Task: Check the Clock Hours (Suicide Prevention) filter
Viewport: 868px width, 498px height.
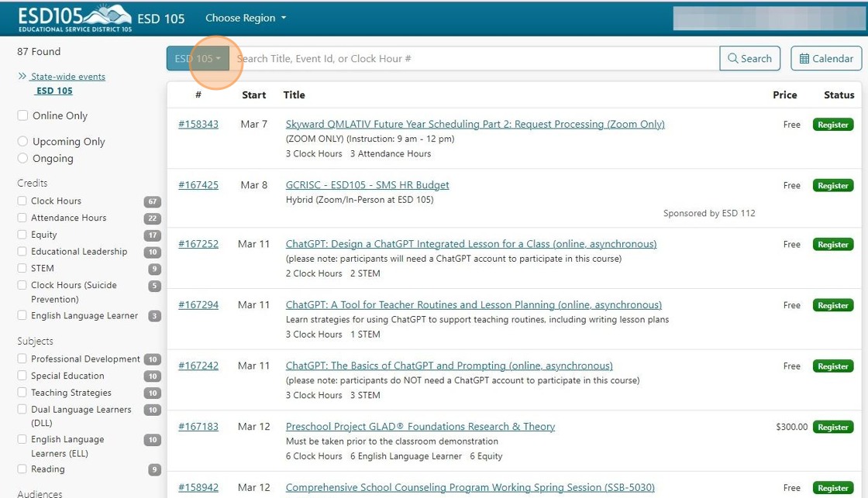Action: pos(22,285)
